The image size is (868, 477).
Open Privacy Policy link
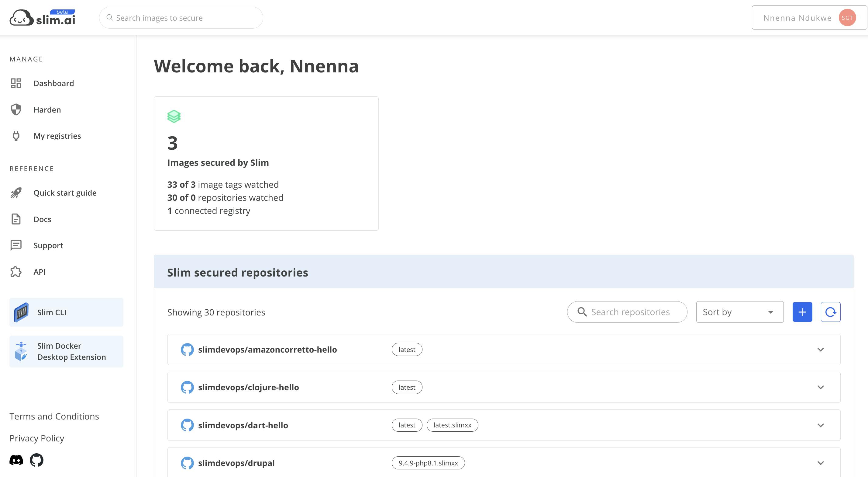[37, 438]
